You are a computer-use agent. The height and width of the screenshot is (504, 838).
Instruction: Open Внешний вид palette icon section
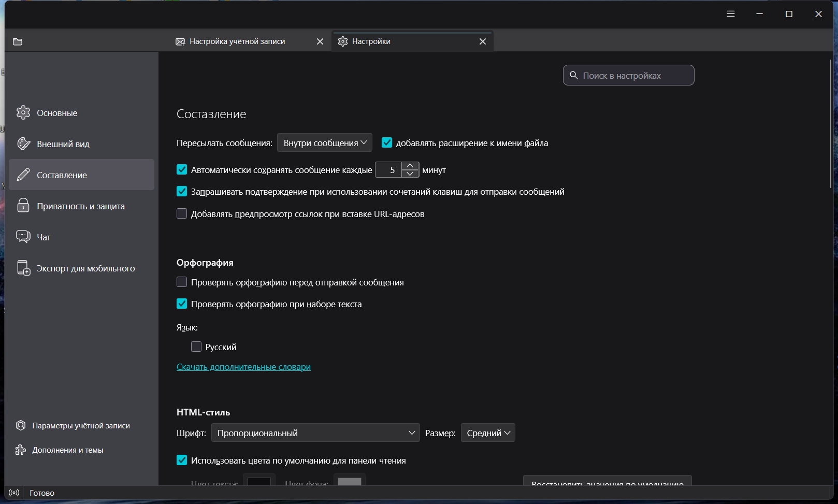coord(23,143)
